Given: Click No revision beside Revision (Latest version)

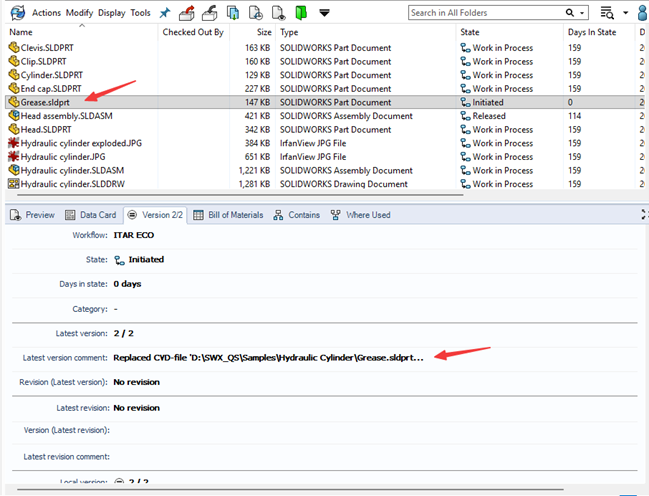Looking at the screenshot, I should coord(137,382).
